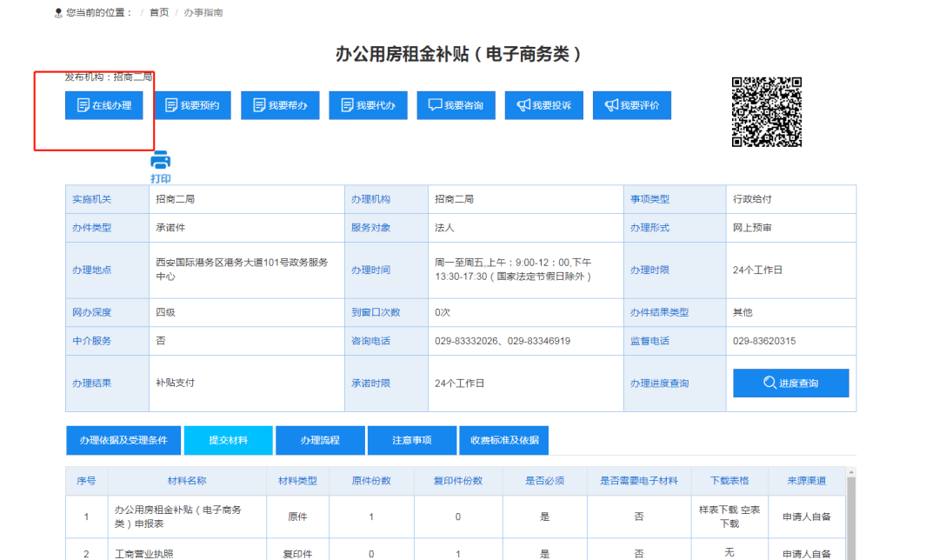Viewport: 939px width, 560px height.
Task: Click the 材料名称 column header
Action: pos(187,480)
